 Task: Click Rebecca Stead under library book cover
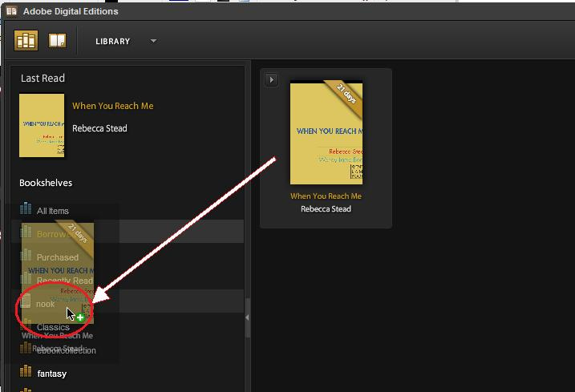[326, 209]
